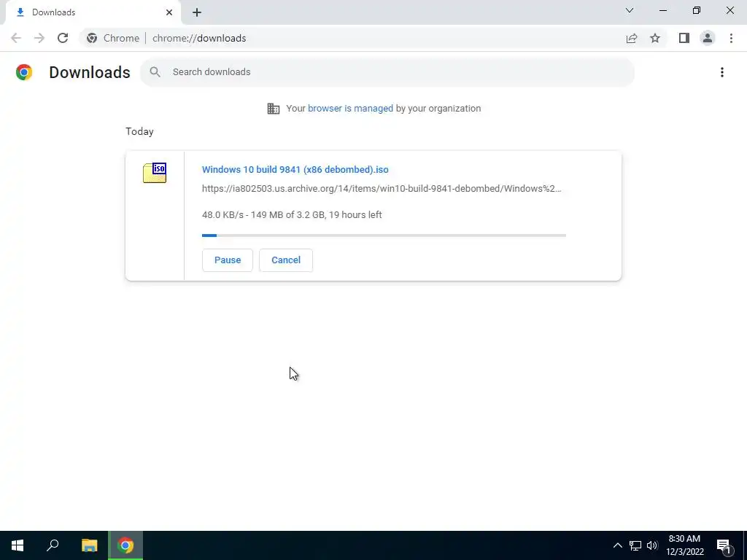Click the Chrome site info icon
Viewport: 747px width, 560px height.
[92, 38]
